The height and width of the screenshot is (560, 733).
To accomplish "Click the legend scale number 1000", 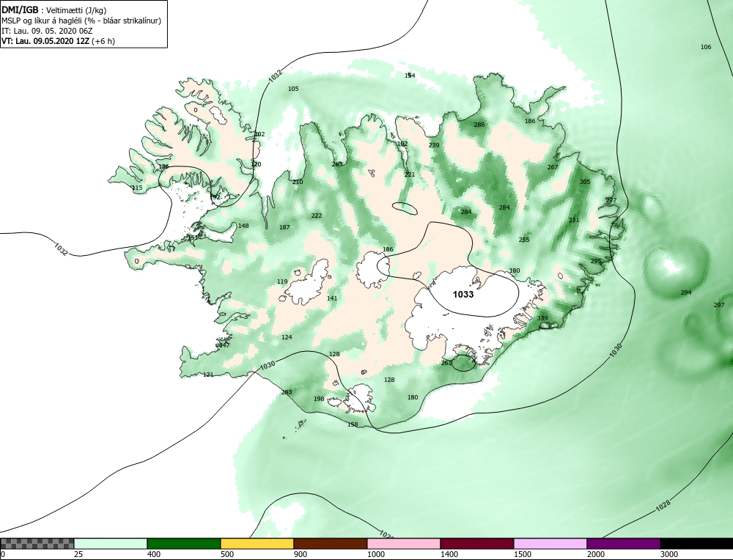I will pos(375,554).
